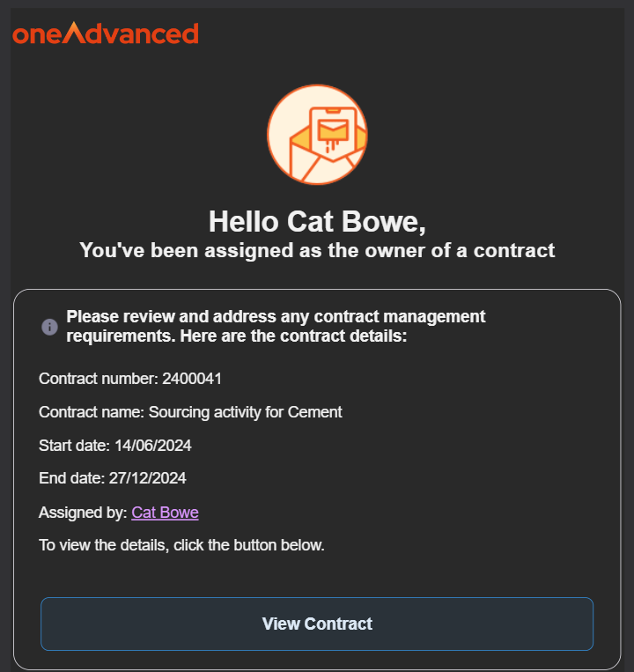Click the oneAdvanced logo

click(x=106, y=33)
